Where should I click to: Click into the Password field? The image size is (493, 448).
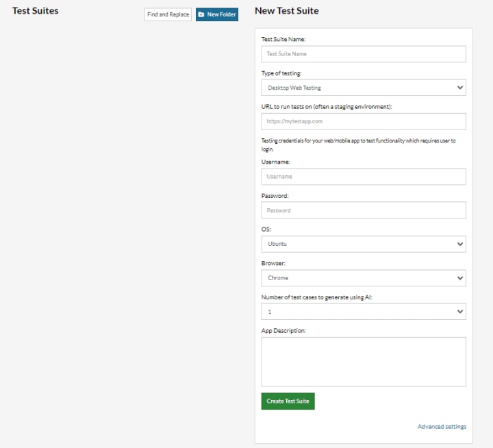click(364, 210)
